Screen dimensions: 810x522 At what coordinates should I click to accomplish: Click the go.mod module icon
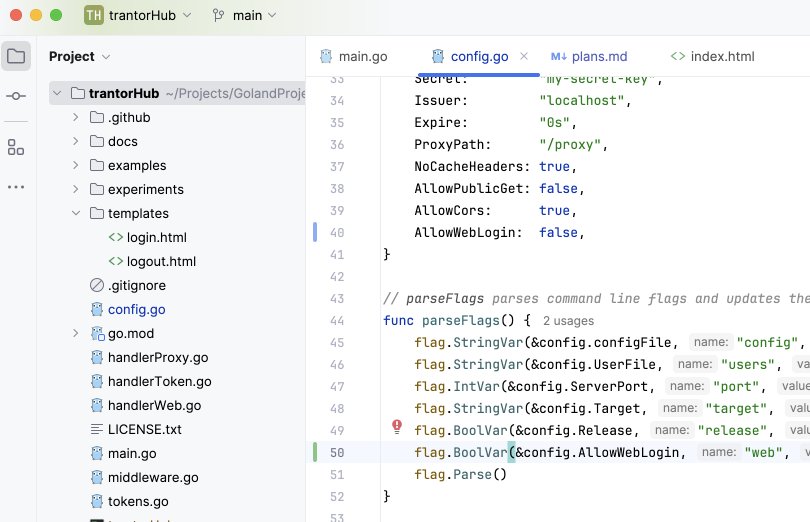pyautogui.click(x=97, y=333)
